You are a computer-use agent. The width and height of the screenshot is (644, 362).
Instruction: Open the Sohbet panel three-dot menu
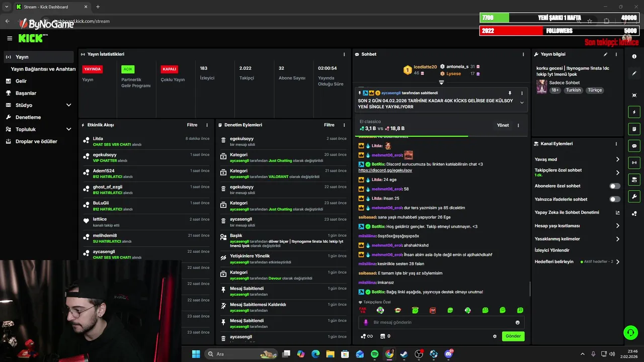click(x=523, y=54)
